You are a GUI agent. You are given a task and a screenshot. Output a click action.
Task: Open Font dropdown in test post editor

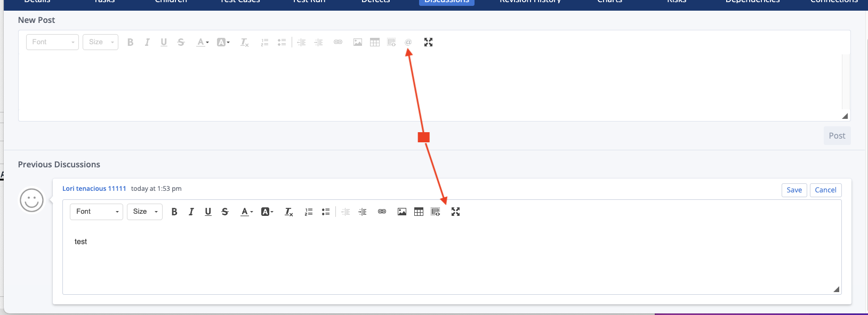[97, 212]
